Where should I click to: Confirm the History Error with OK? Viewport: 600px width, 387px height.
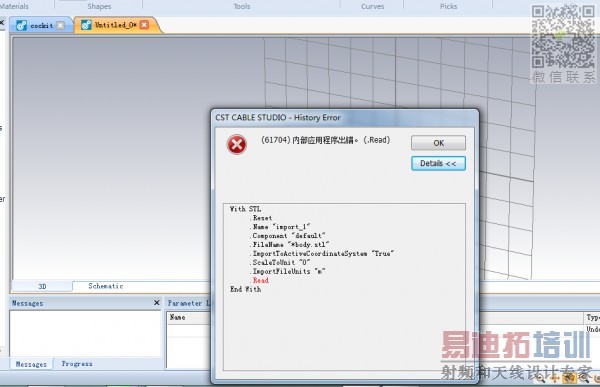coord(438,143)
